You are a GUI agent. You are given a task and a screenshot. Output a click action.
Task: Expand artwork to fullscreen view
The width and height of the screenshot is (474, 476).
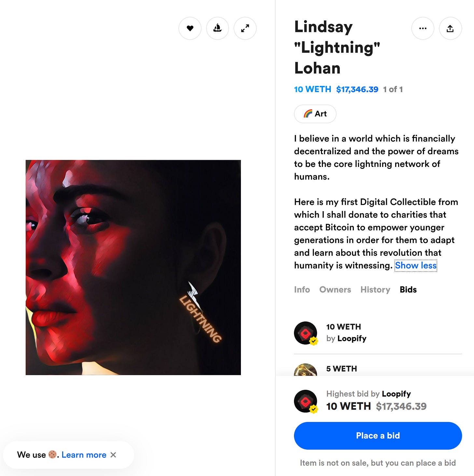point(245,28)
